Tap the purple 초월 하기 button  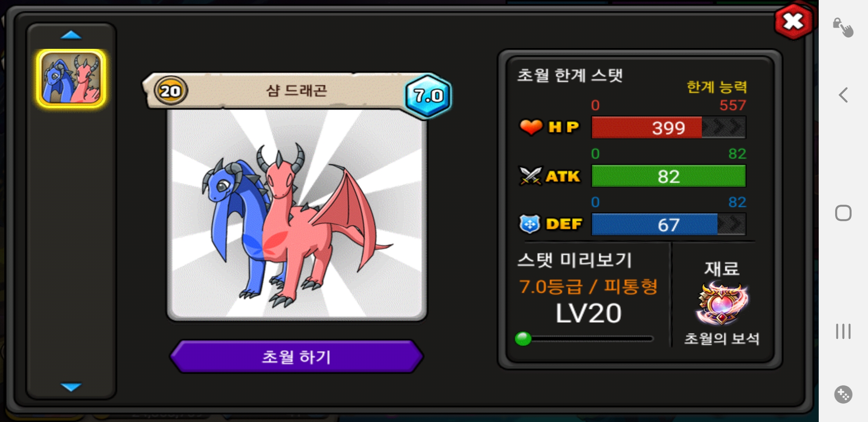(297, 356)
